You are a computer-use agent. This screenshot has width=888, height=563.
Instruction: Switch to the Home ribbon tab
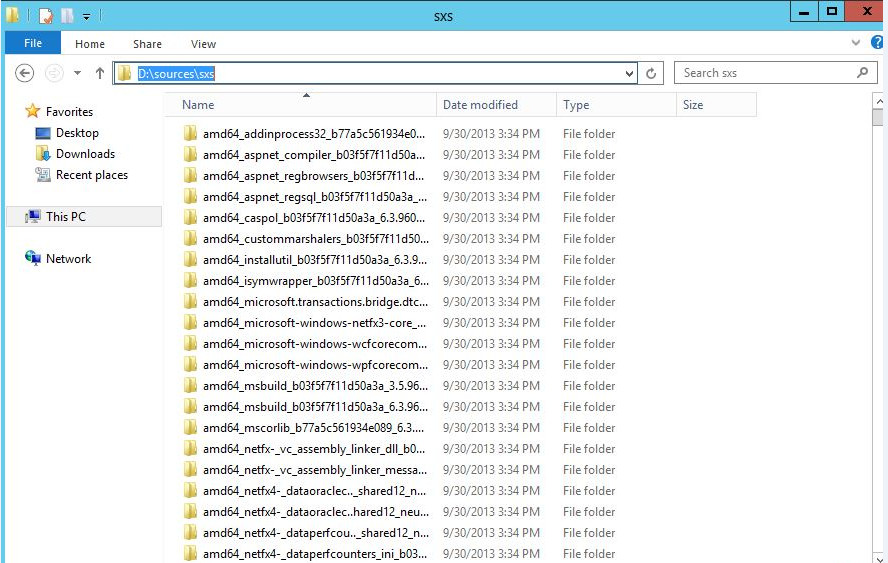click(x=89, y=44)
